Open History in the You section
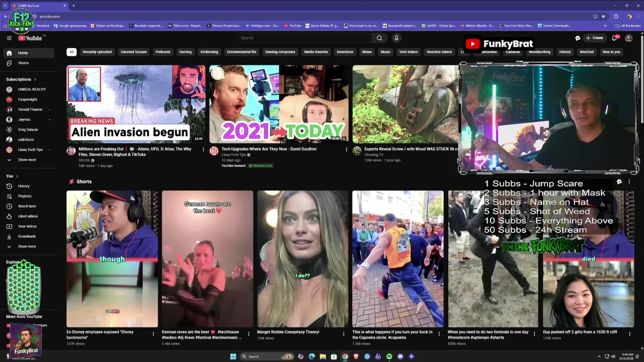 (29, 186)
